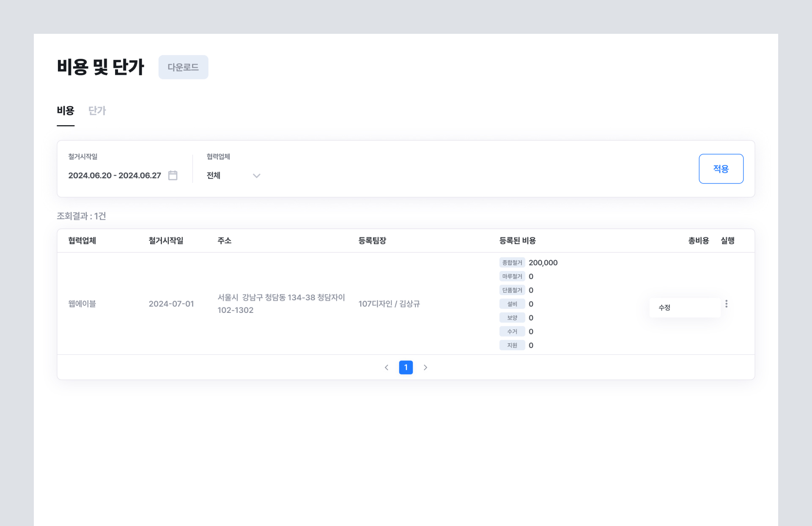Expand the 협력업체 dropdown chevron

click(x=256, y=175)
